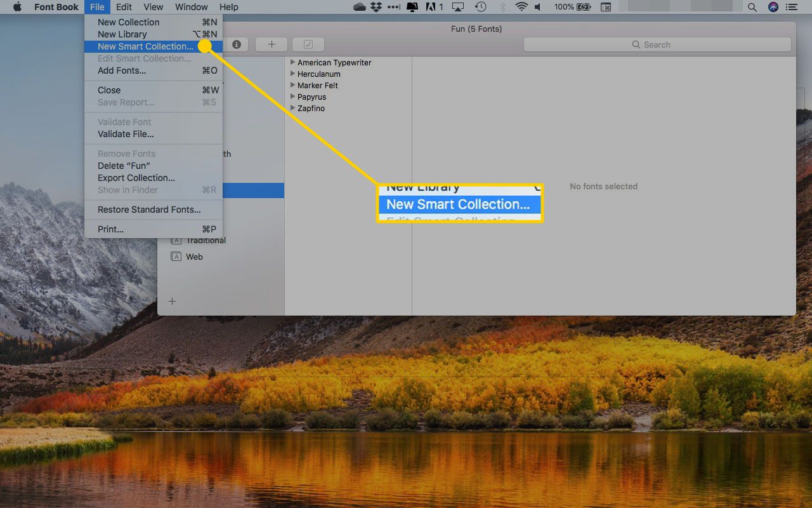Click the checkmark enable/disable toolbar button
Screen dimensions: 812x508
point(308,44)
